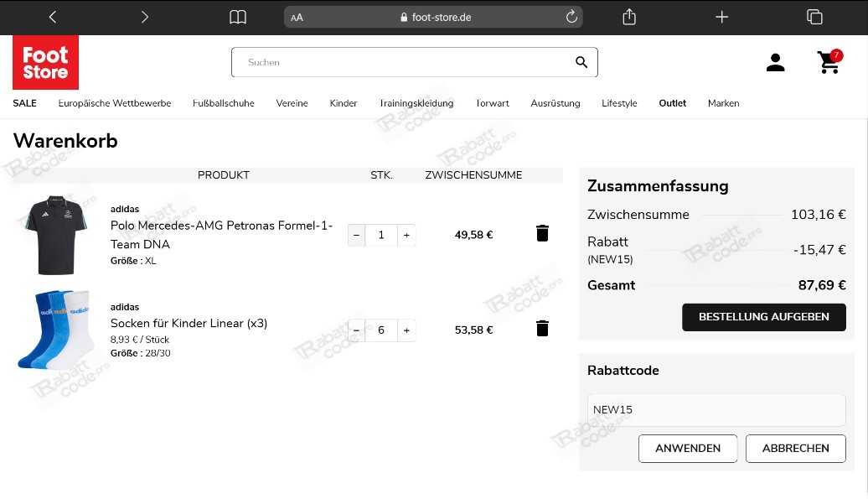Screen dimensions: 868x499
Task: Click the cart icon showing 7 items
Action: tap(828, 63)
